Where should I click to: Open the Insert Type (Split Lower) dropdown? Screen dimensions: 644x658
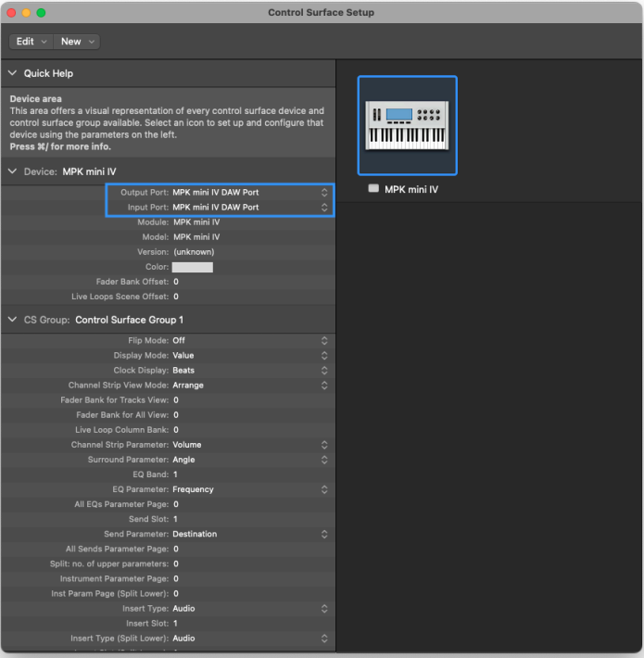pos(250,639)
